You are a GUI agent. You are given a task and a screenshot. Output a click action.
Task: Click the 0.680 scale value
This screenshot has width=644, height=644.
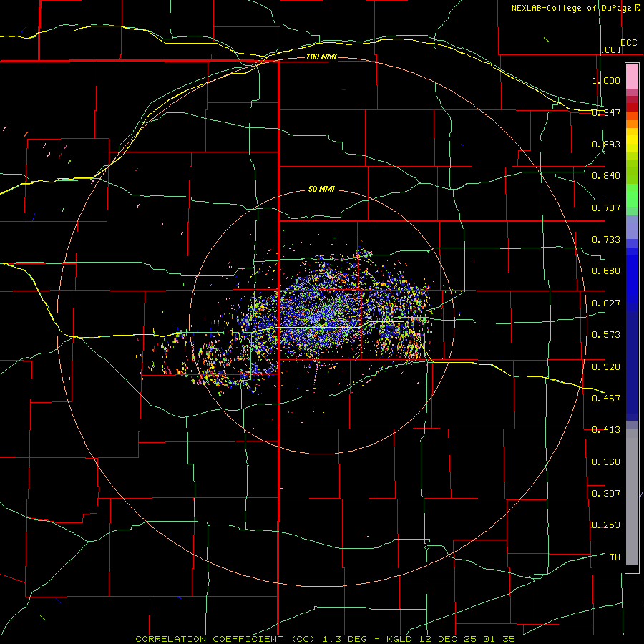pyautogui.click(x=606, y=271)
